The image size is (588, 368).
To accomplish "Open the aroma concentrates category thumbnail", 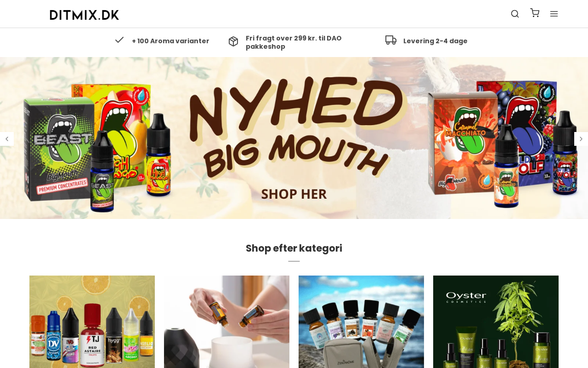I will (92, 322).
